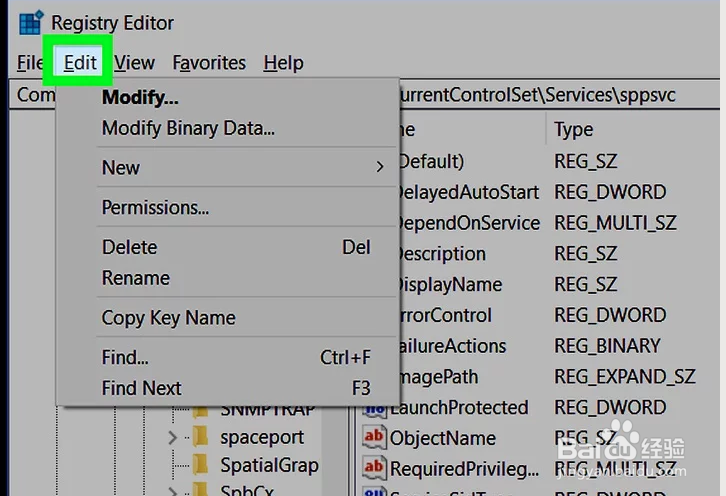
Task: Select the spaceport folder icon
Action: point(201,437)
